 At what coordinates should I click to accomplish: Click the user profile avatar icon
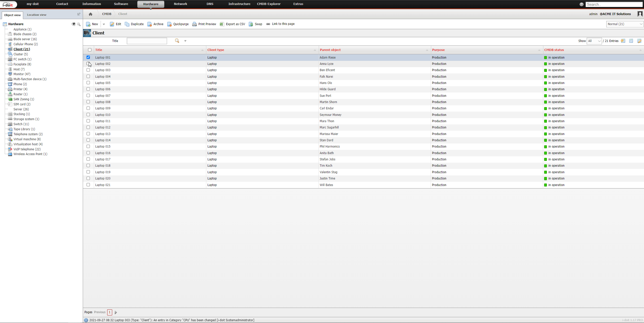tap(640, 14)
